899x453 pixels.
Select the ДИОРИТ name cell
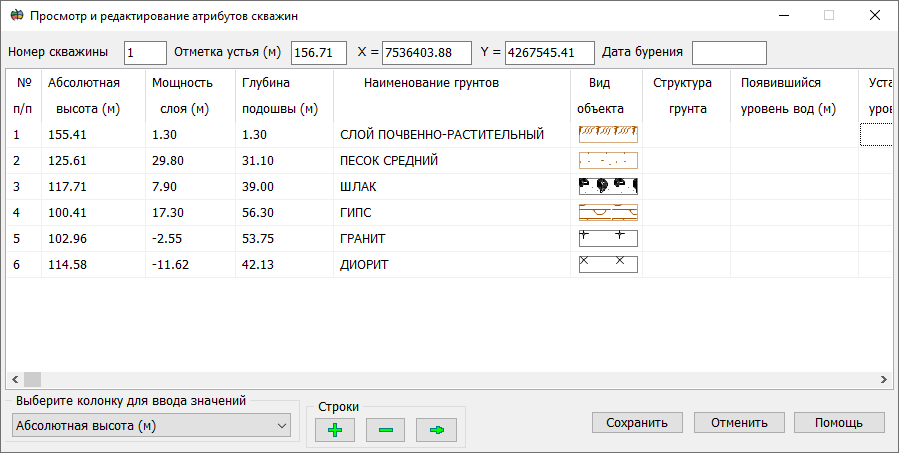pos(452,264)
